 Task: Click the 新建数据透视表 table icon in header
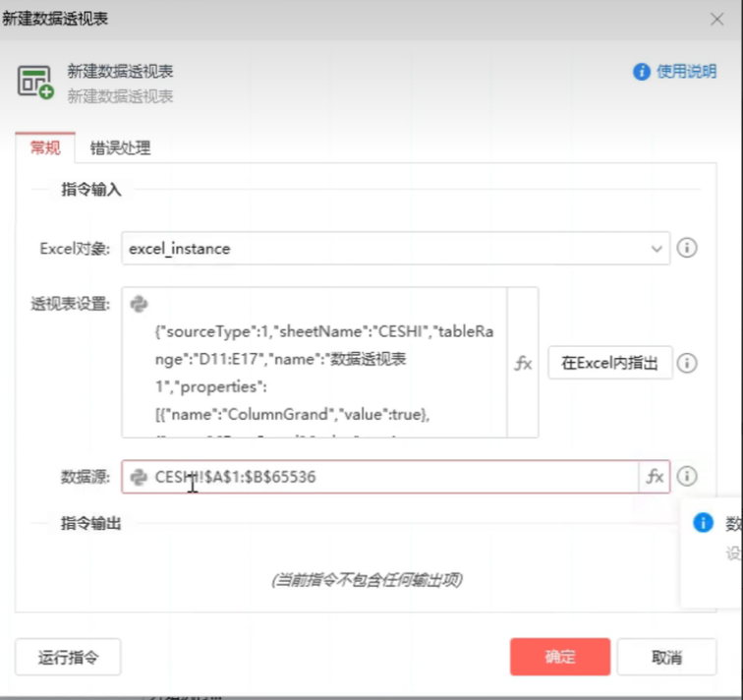coord(35,82)
